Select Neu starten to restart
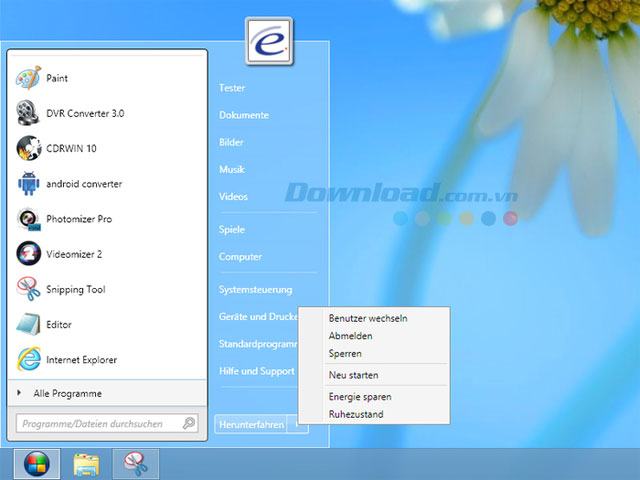640x480 pixels. (353, 375)
